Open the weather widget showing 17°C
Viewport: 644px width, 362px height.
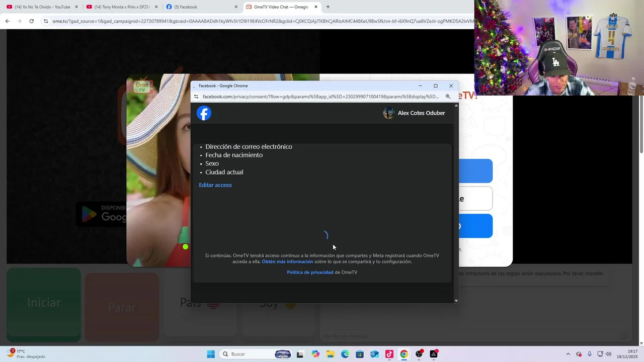click(26, 354)
